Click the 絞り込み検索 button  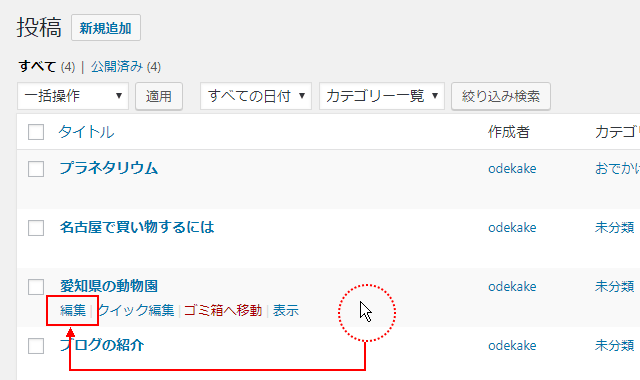point(501,96)
